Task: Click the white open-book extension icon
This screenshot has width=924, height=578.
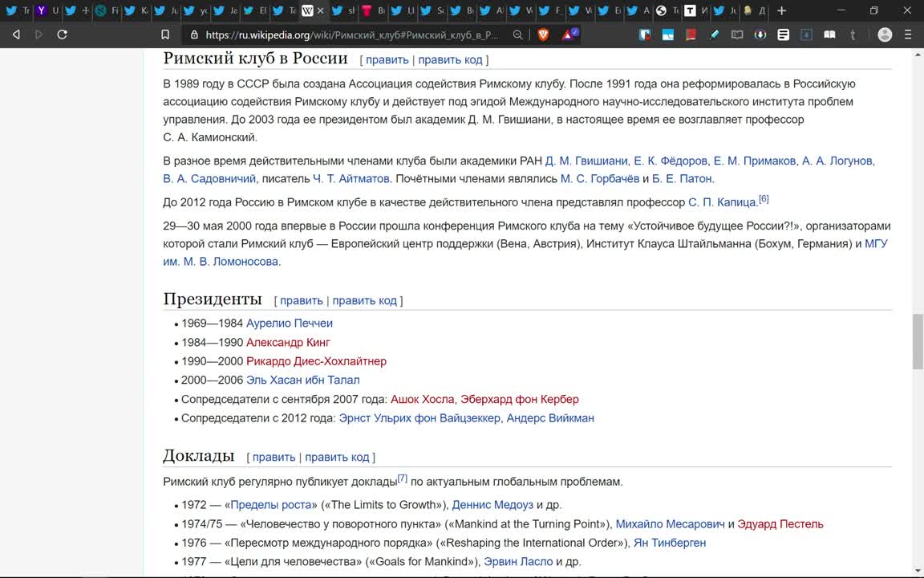Action: tap(829, 35)
